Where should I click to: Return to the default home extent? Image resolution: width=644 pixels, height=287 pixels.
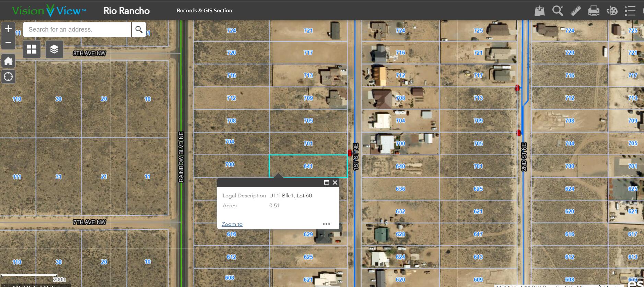pos(8,61)
